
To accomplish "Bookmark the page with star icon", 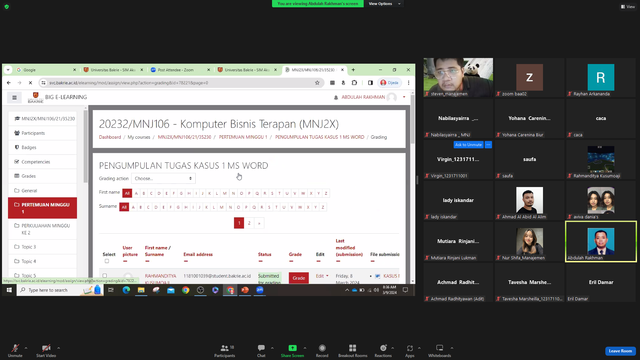I will [317, 82].
